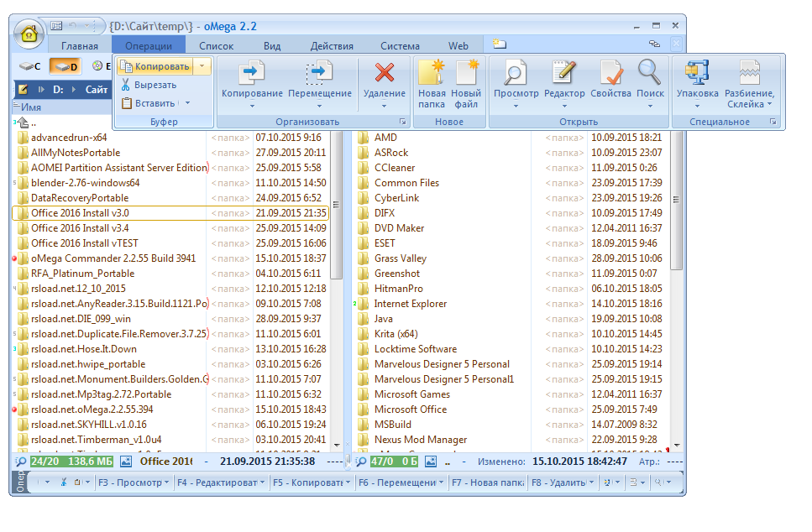Select 'Nexus Mod Manager' folder

(x=510, y=440)
